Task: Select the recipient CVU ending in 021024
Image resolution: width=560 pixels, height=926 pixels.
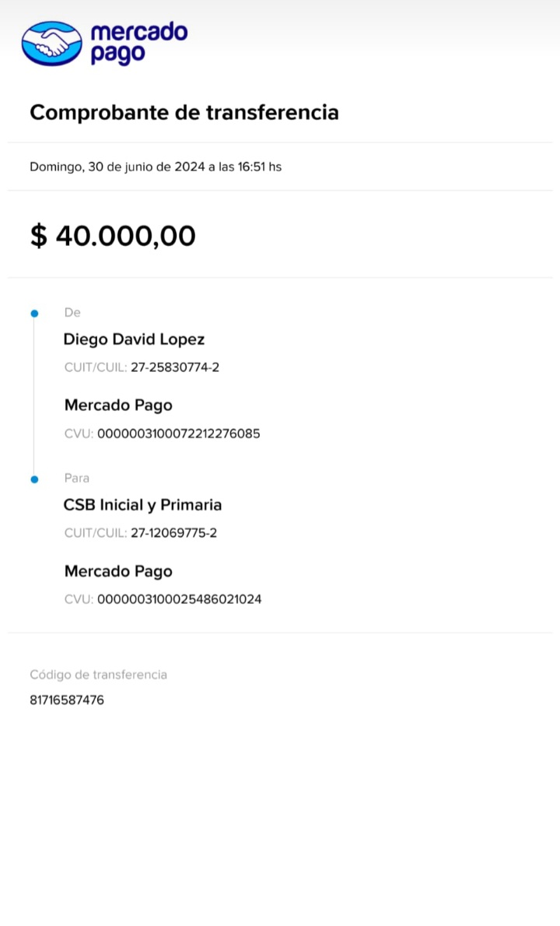Action: (179, 600)
